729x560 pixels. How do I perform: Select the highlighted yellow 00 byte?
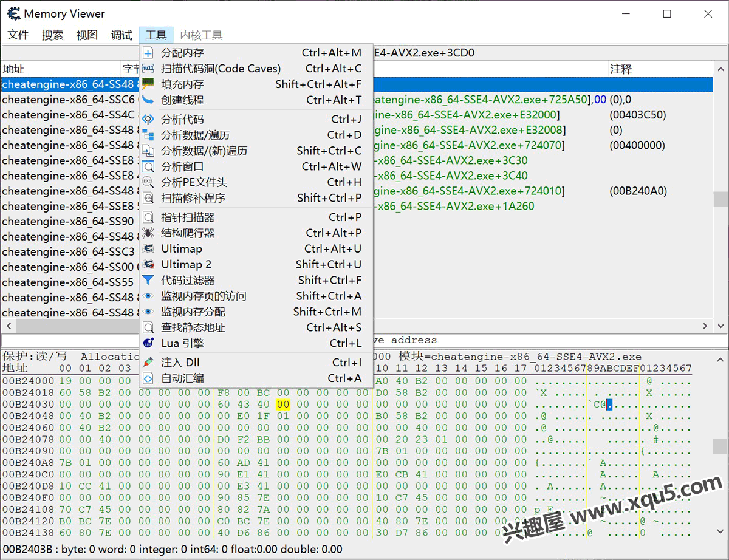283,405
